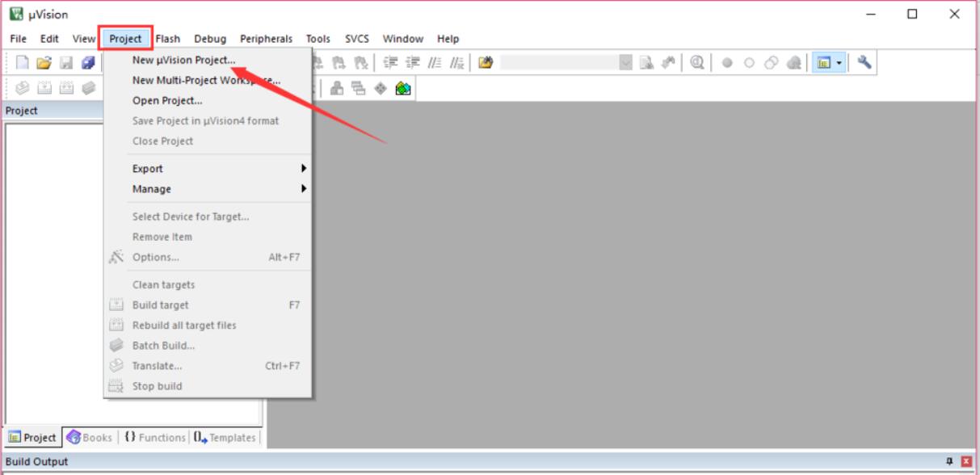The image size is (980, 475).
Task: Expand the Manage submenu
Action: click(208, 189)
